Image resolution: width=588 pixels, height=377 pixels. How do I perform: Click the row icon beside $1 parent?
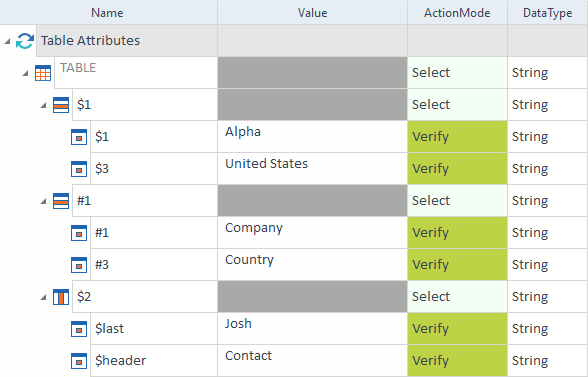(61, 105)
